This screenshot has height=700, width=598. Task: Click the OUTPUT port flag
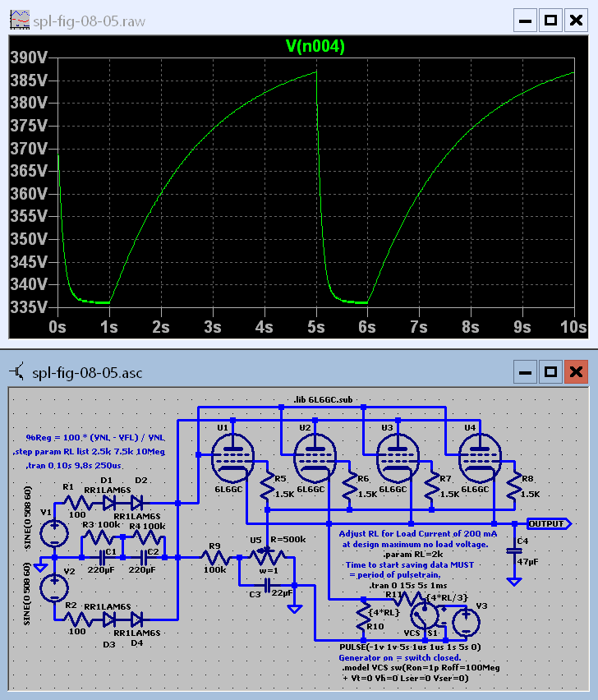point(550,523)
